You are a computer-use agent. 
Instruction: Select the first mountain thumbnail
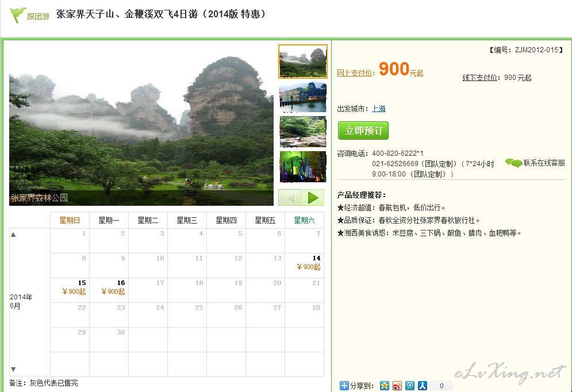pyautogui.click(x=303, y=62)
